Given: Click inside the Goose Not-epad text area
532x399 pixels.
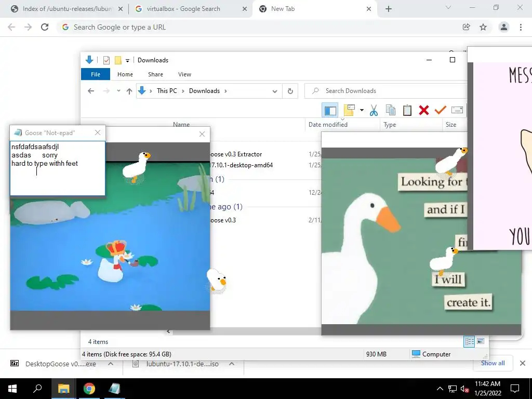Looking at the screenshot, I should pos(57,168).
